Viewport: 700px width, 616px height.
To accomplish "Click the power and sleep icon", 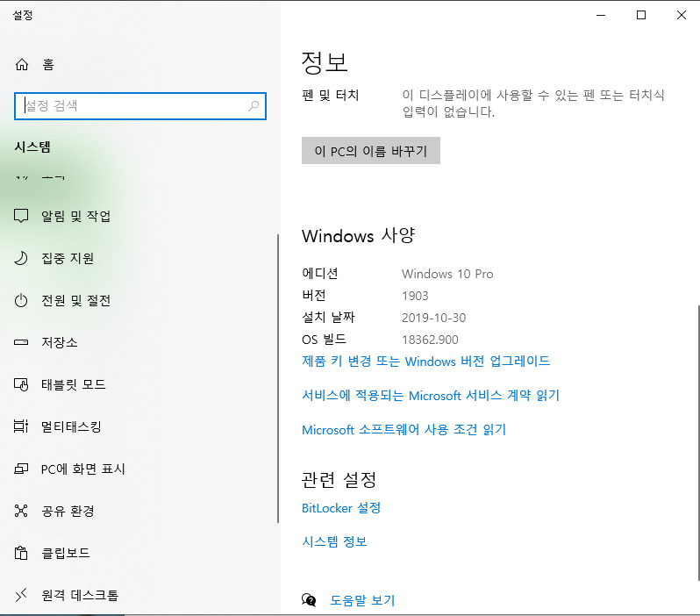I will (21, 300).
